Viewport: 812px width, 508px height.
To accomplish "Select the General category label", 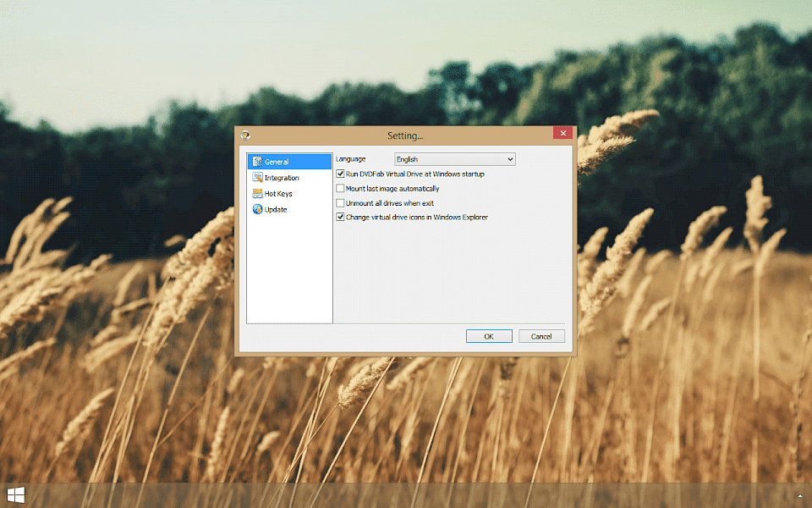I will point(277,162).
